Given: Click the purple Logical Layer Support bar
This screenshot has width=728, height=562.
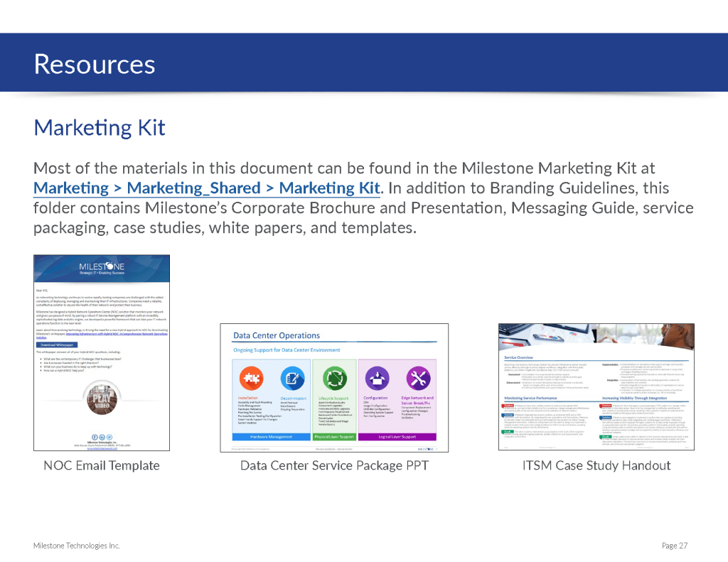Looking at the screenshot, I should (x=397, y=436).
